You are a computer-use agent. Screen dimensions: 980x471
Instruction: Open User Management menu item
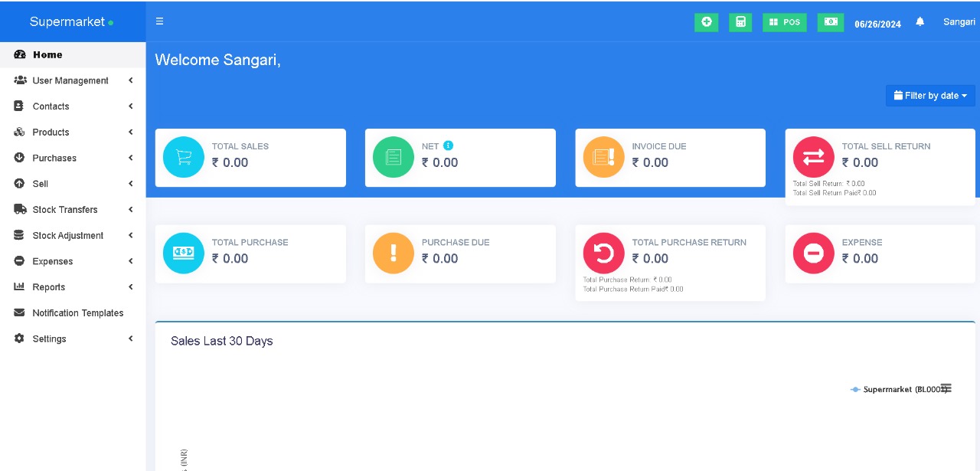tap(73, 80)
